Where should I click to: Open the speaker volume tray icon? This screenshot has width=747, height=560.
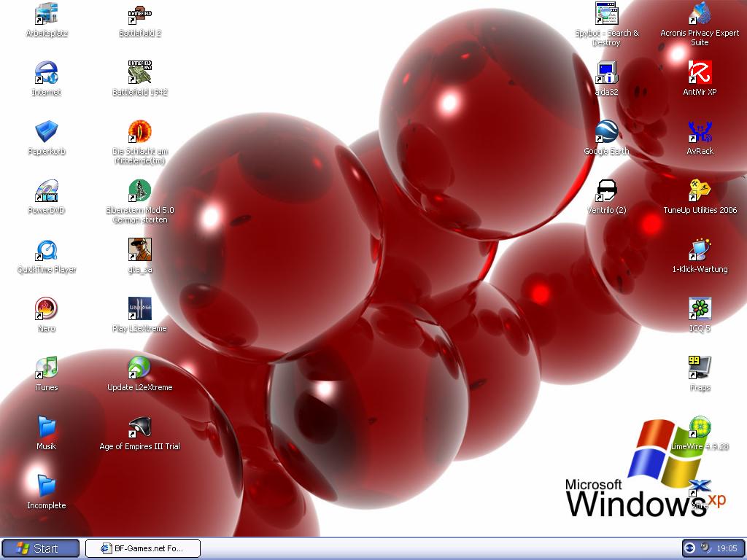click(x=705, y=548)
